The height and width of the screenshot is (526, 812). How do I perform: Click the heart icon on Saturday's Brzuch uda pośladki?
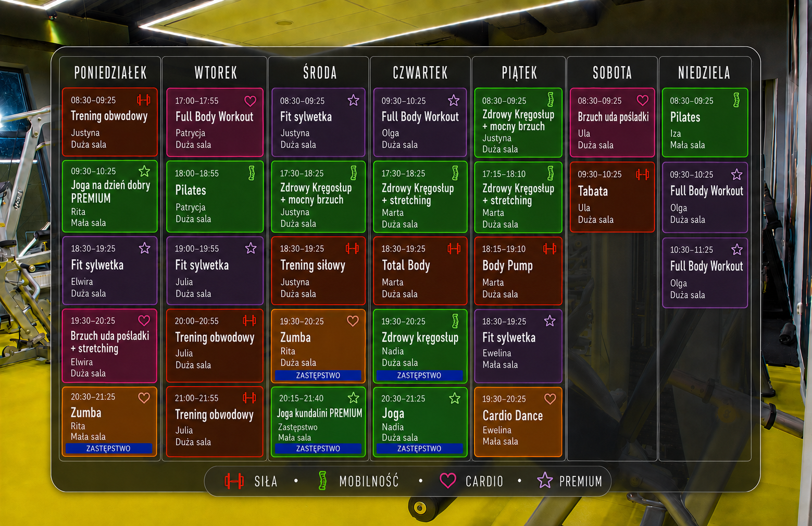click(x=643, y=100)
